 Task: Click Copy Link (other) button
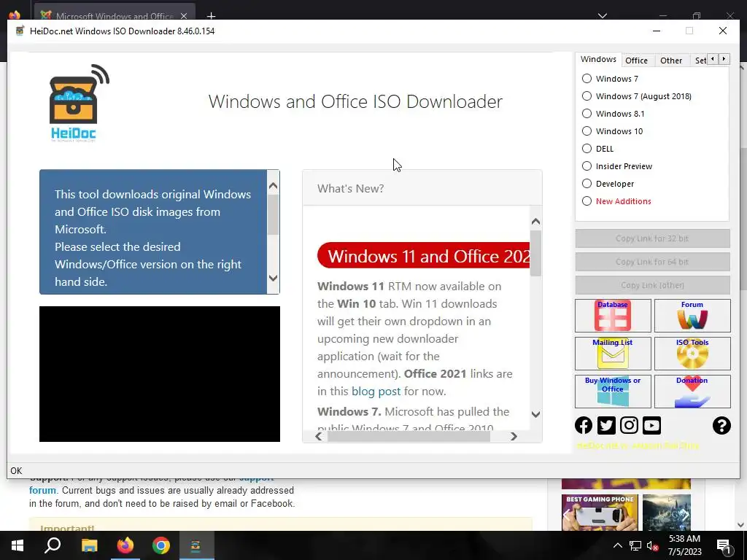(x=652, y=285)
